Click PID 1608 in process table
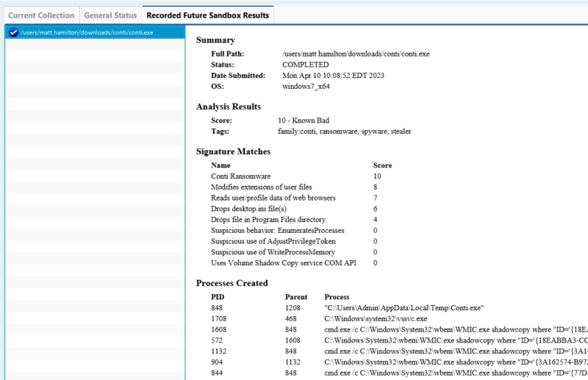The image size is (588, 380). pos(218,330)
